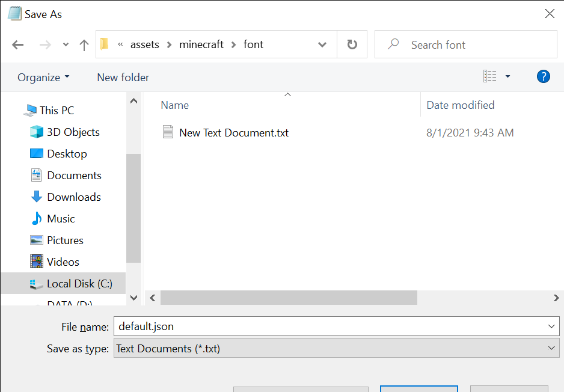Click the 3D Objects cube icon

pyautogui.click(x=36, y=132)
